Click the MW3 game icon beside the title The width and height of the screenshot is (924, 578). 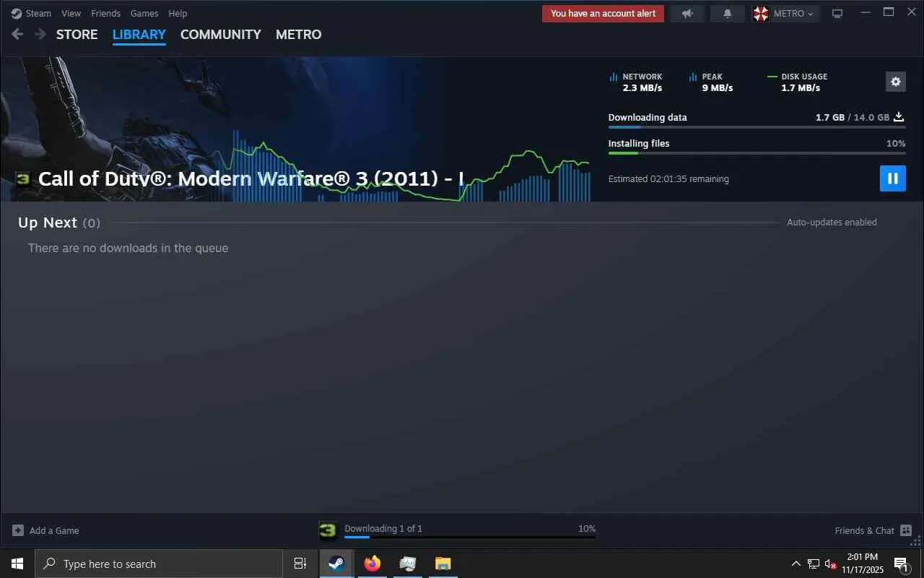click(23, 178)
